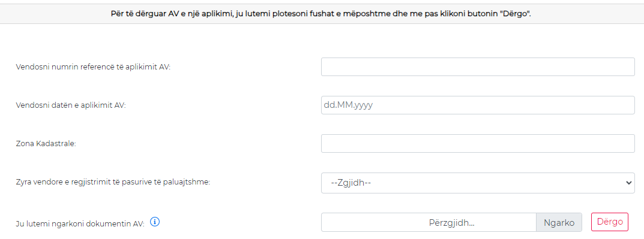This screenshot has width=644, height=239.
Task: Expand the --Zgjidh-- local office dropdown
Action: [x=478, y=183]
